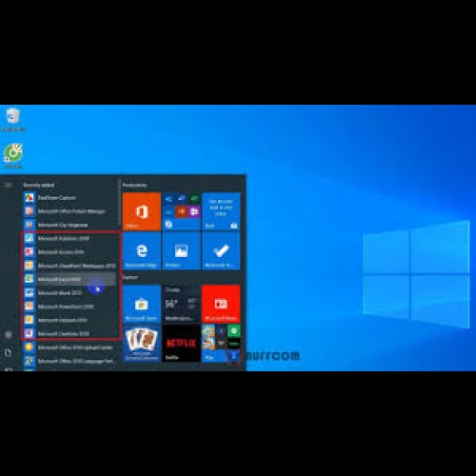476x476 pixels.
Task: Open the Mail tile
Action: (221, 211)
